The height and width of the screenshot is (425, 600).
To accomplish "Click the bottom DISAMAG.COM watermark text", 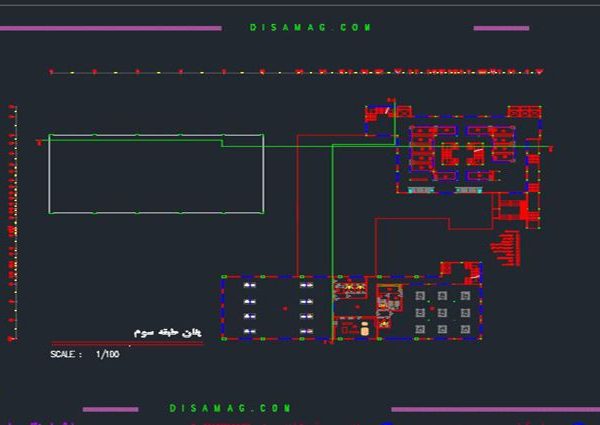I will pos(230,409).
